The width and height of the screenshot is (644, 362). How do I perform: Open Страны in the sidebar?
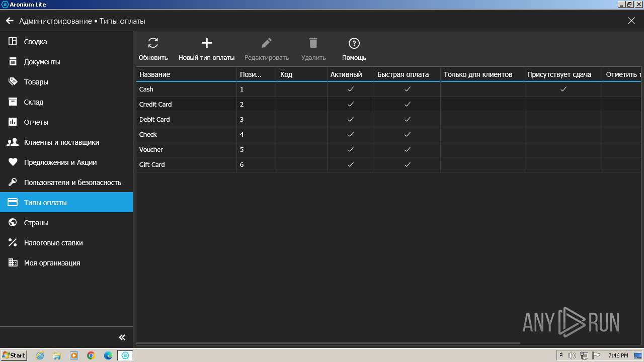click(66, 223)
